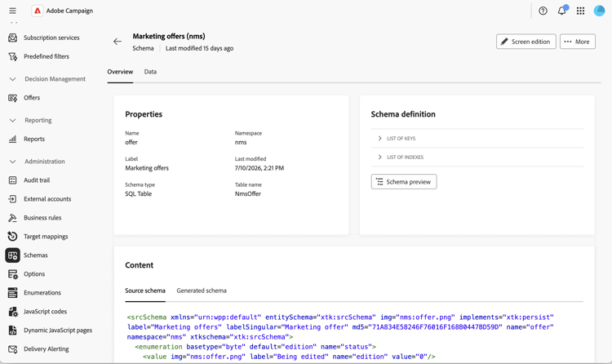Click the Predefined filters funnel icon

click(x=12, y=56)
